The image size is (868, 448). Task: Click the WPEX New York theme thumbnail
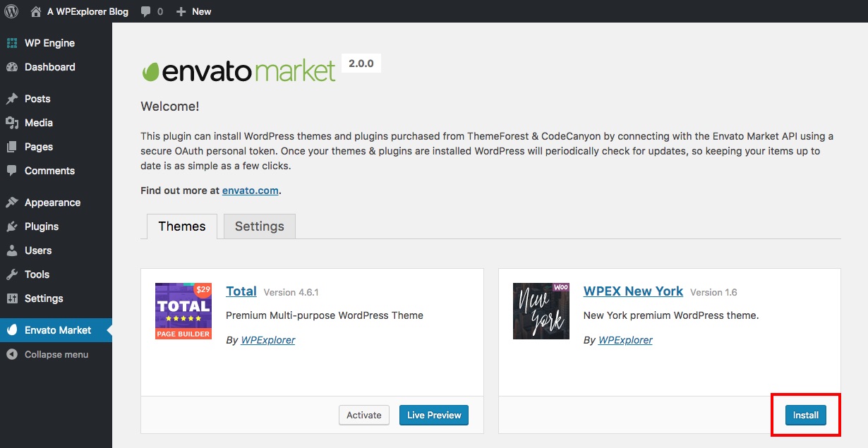click(541, 311)
